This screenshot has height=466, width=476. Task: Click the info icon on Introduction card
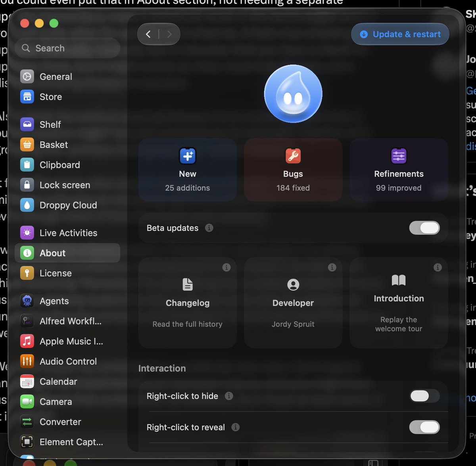(438, 267)
